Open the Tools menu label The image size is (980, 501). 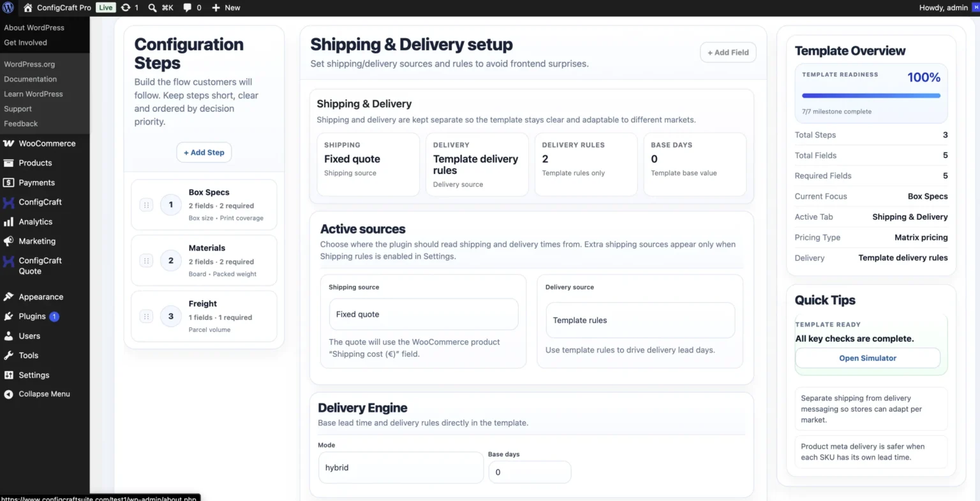(29, 356)
